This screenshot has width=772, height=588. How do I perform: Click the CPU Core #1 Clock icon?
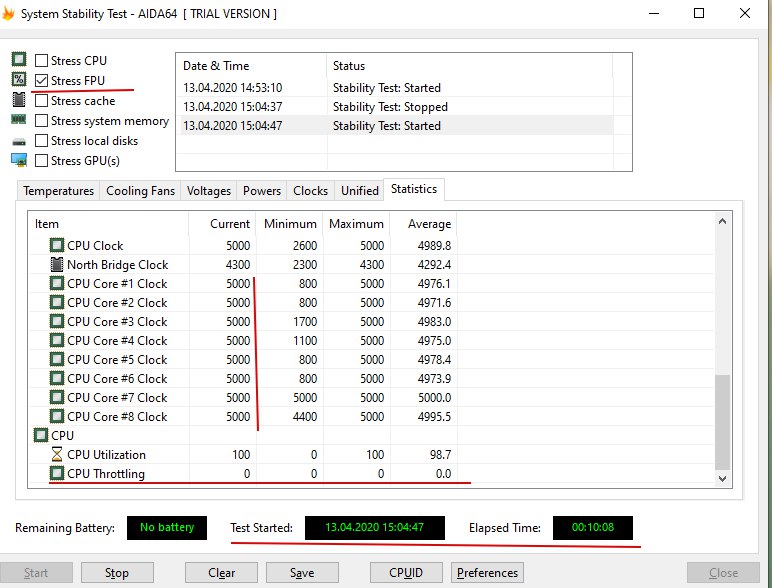pos(57,283)
